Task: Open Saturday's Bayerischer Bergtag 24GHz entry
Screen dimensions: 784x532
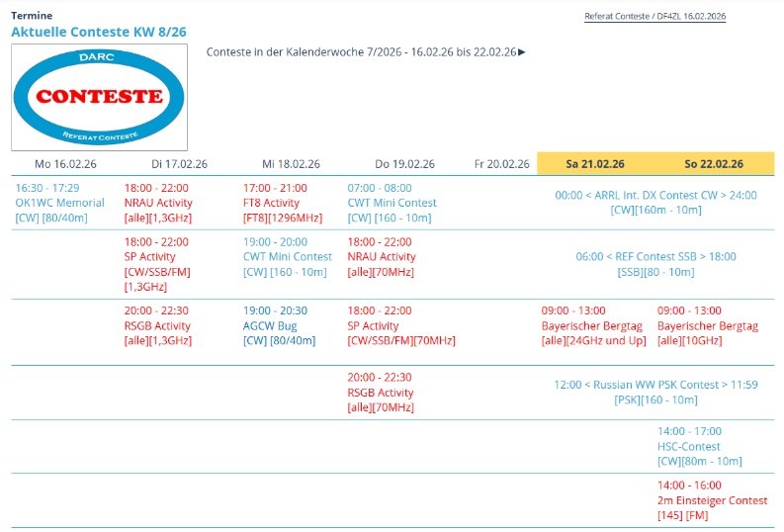Action: pyautogui.click(x=592, y=326)
